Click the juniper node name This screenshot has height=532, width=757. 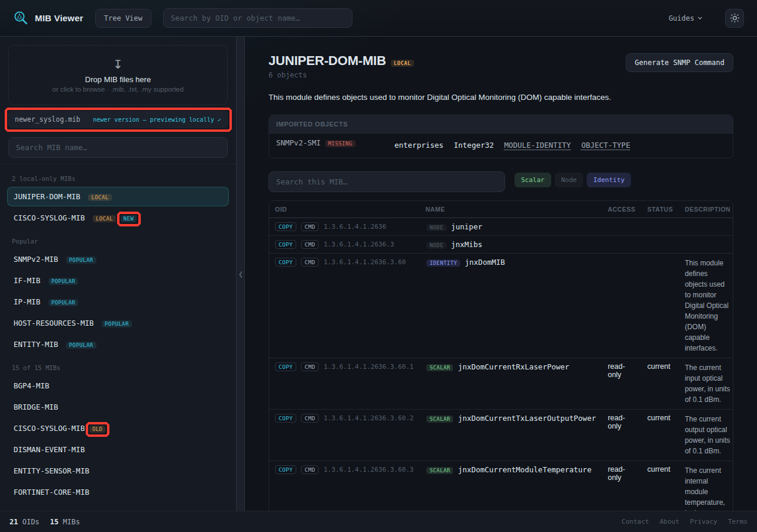click(x=467, y=227)
